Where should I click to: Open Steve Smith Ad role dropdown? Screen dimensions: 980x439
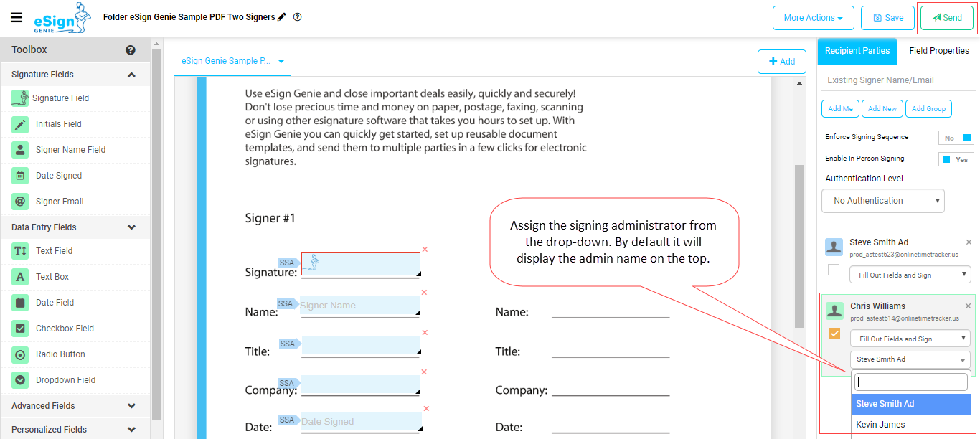coord(910,275)
